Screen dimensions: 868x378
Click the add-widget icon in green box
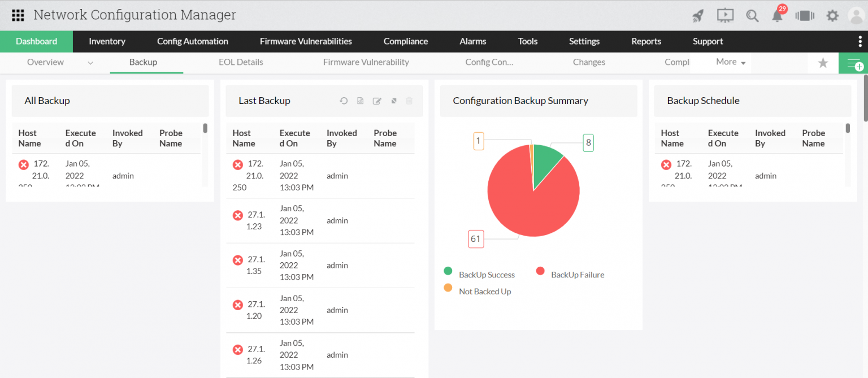pyautogui.click(x=854, y=64)
